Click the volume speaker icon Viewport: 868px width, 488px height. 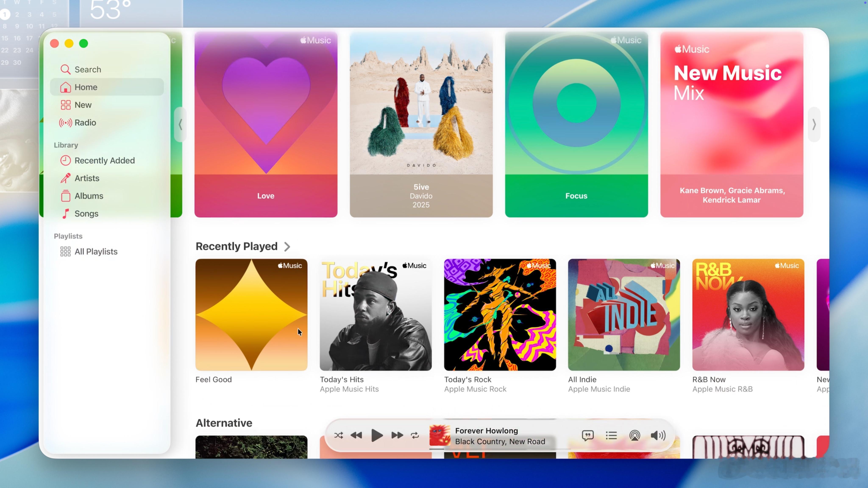click(658, 435)
